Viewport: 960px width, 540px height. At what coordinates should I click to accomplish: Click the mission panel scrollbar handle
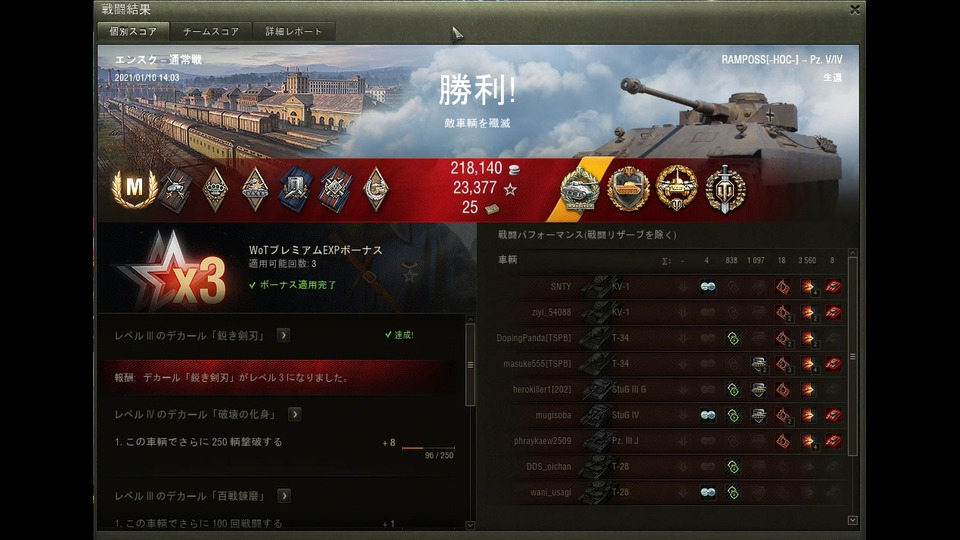coord(470,365)
